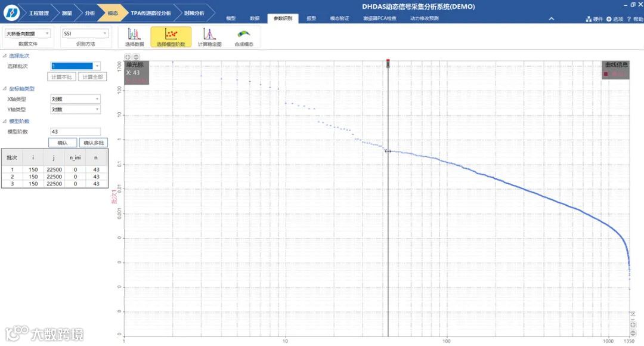Viewport: 644px width, 346px height.
Task: Click the zoom-out icon above the chart
Action: click(136, 57)
